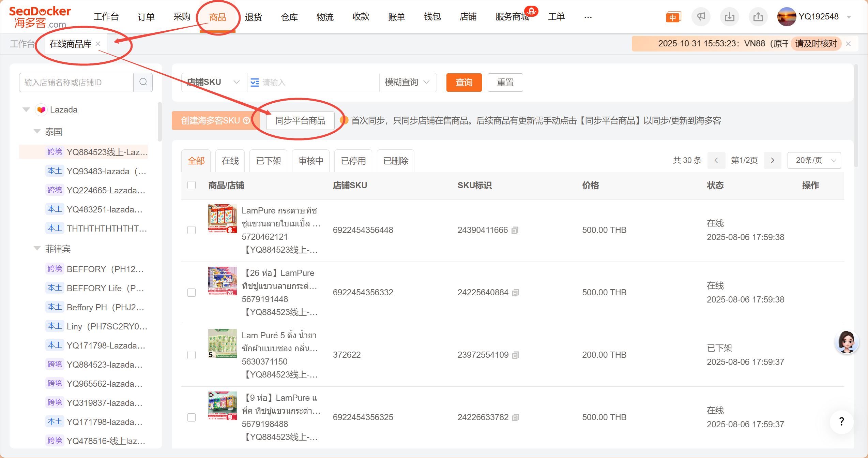Tick checkbox for SKU 6922454356448 row
The height and width of the screenshot is (458, 868).
click(x=192, y=230)
